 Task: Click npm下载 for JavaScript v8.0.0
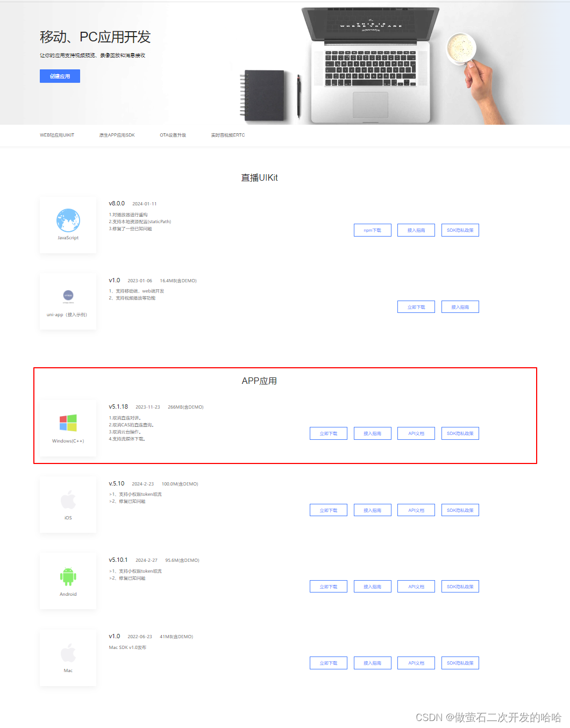click(x=372, y=230)
